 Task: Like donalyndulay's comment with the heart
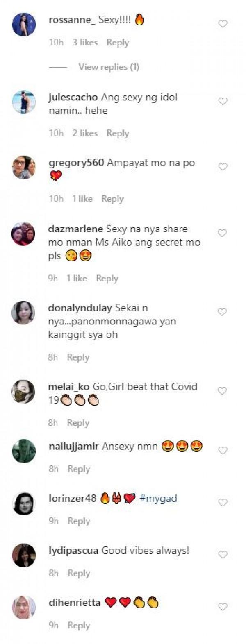pos(222,312)
